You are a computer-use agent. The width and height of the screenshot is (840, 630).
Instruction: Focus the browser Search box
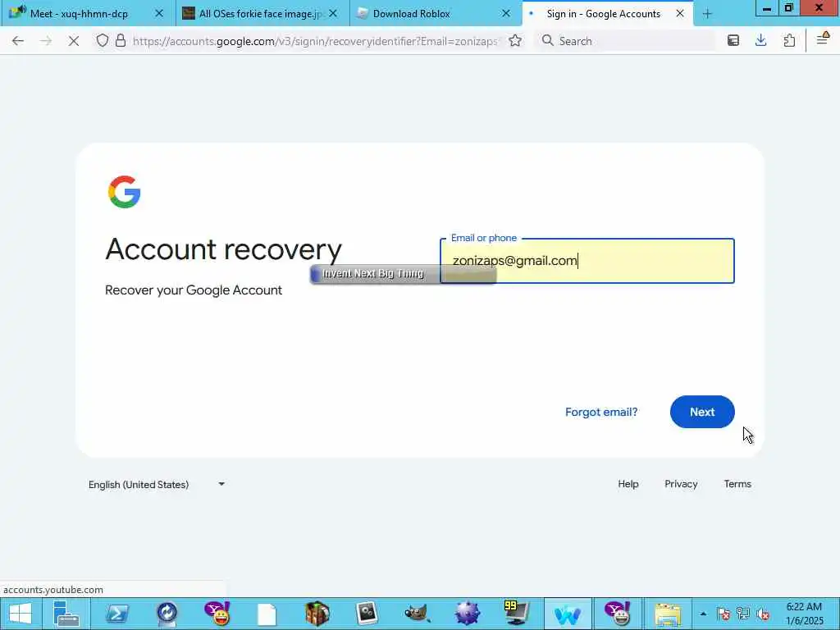pos(627,41)
